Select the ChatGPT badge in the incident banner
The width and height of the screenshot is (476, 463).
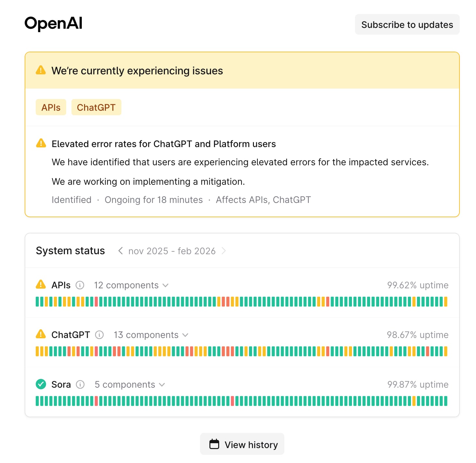[96, 107]
